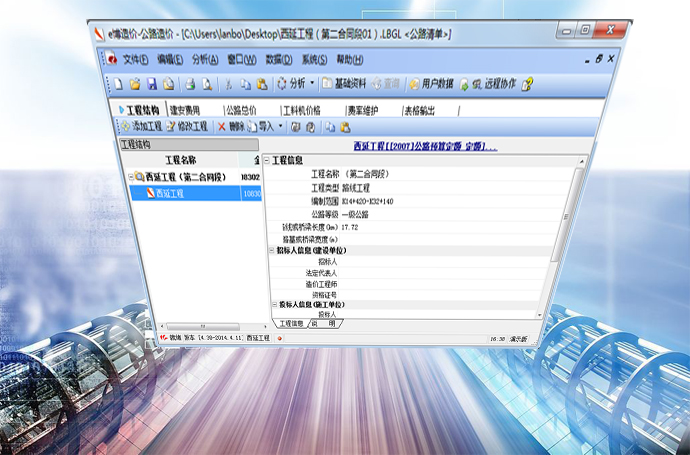690x455 pixels.
Task: Click the 修改工程 button
Action: click(x=187, y=126)
